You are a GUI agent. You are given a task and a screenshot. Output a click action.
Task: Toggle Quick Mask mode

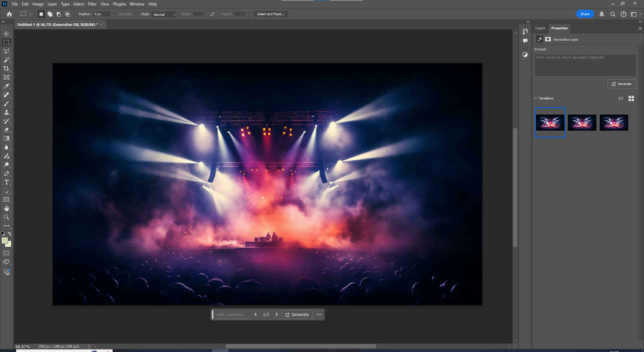(6, 253)
